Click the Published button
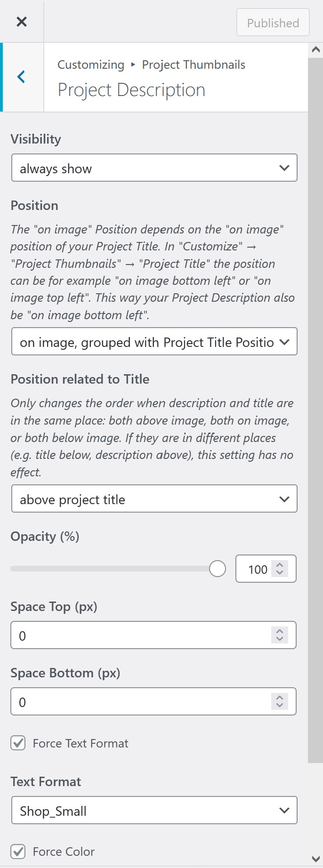 (273, 22)
